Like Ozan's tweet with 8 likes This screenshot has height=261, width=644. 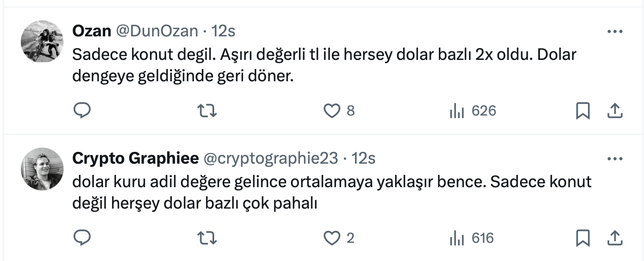click(x=333, y=111)
